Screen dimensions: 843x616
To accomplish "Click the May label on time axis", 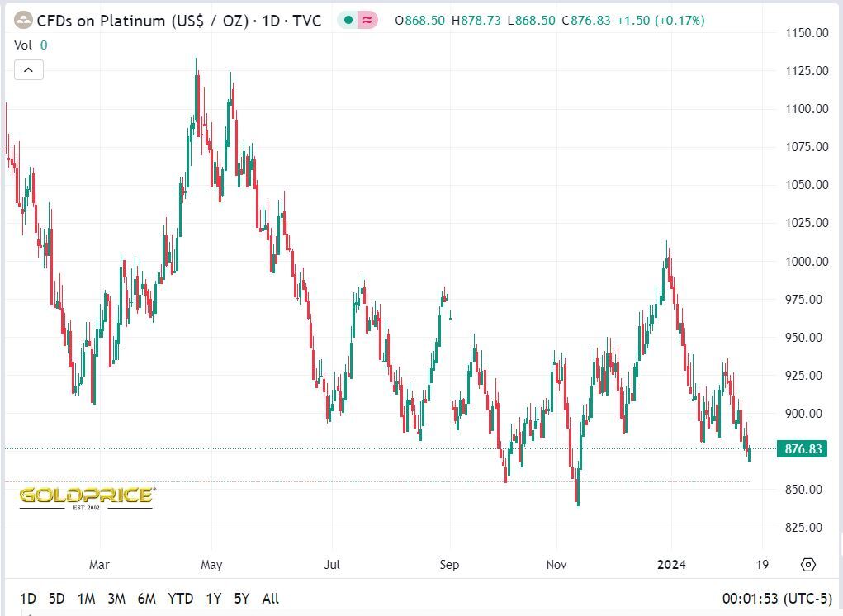I will point(211,565).
